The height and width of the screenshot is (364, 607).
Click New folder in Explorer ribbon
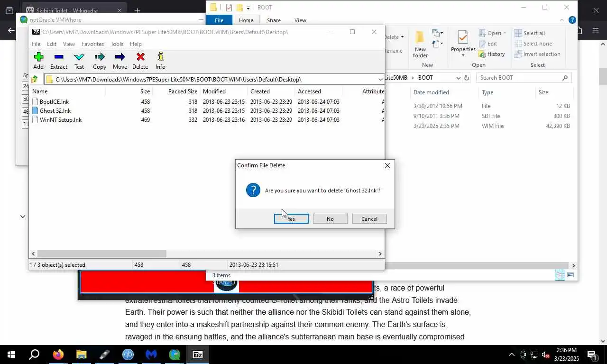[x=420, y=44]
